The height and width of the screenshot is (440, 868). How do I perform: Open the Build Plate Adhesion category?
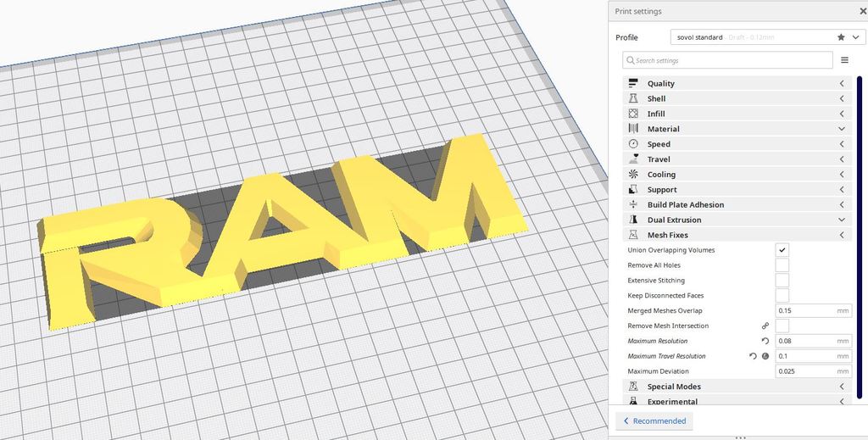pos(736,204)
